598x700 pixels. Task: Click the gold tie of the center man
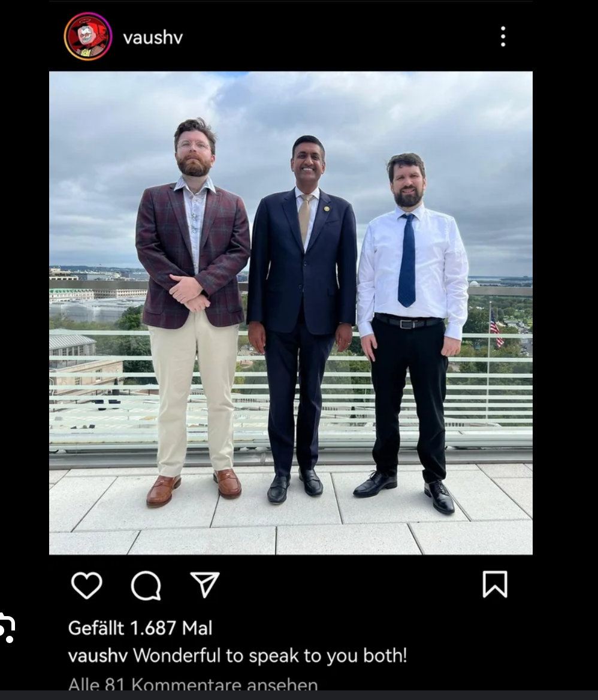pyautogui.click(x=305, y=219)
